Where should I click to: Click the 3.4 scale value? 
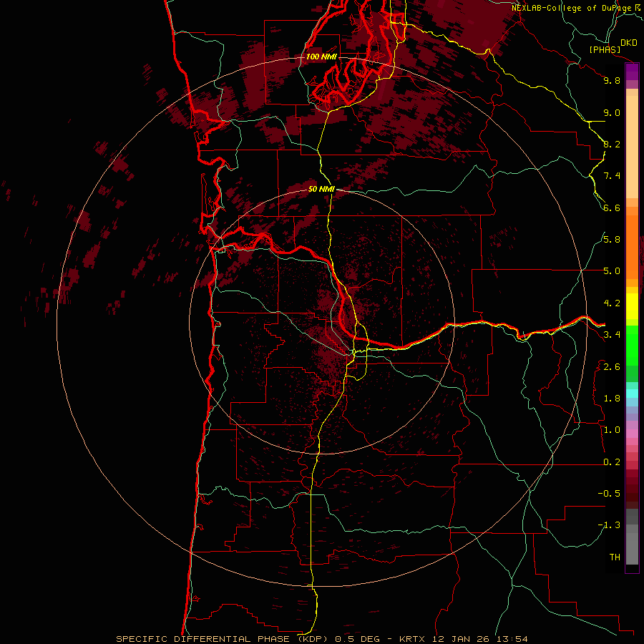point(612,335)
